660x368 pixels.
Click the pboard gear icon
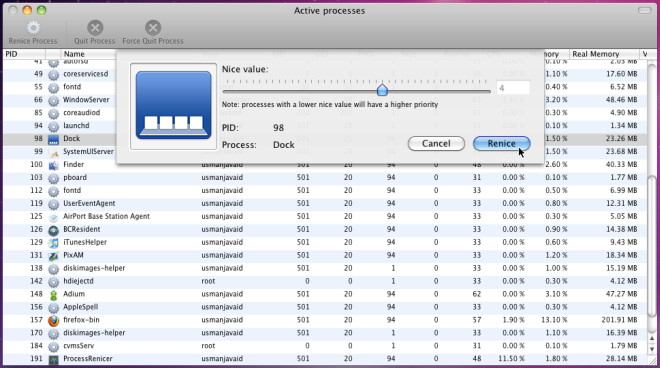pyautogui.click(x=53, y=179)
